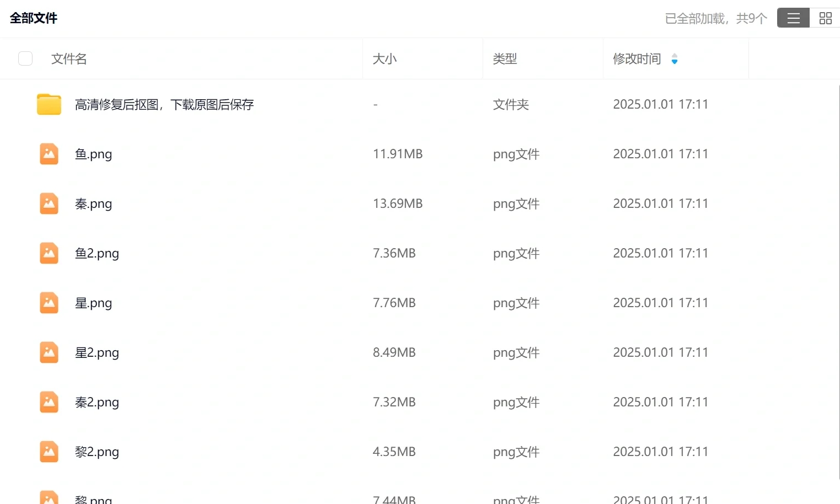The width and height of the screenshot is (840, 504).
Task: Open file 星2.png
Action: click(x=97, y=352)
